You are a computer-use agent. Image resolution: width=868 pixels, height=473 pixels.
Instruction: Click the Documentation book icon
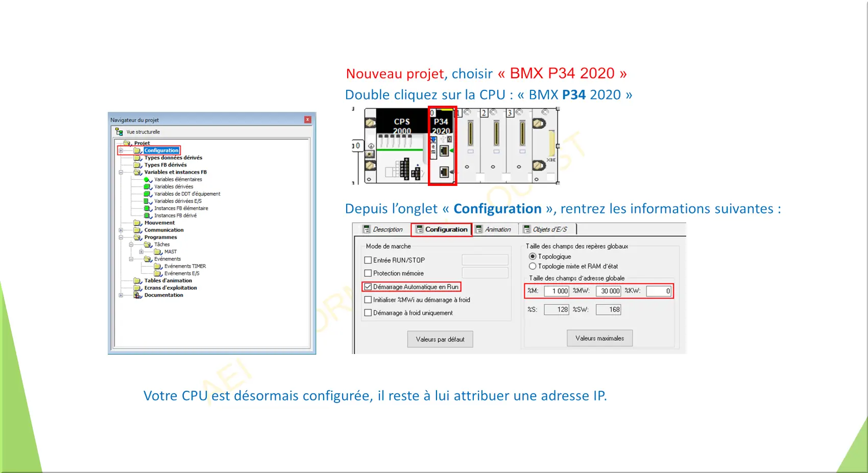coord(137,295)
